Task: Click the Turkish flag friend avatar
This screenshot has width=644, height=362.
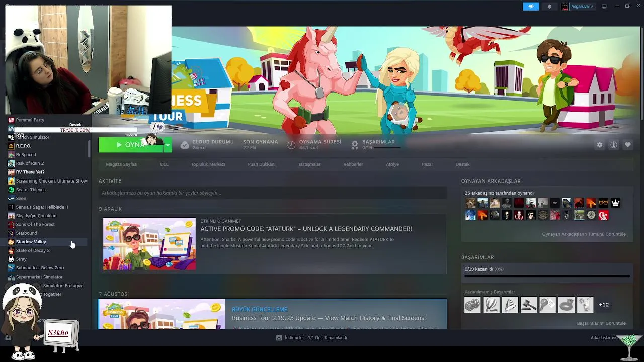Action: 603,215
